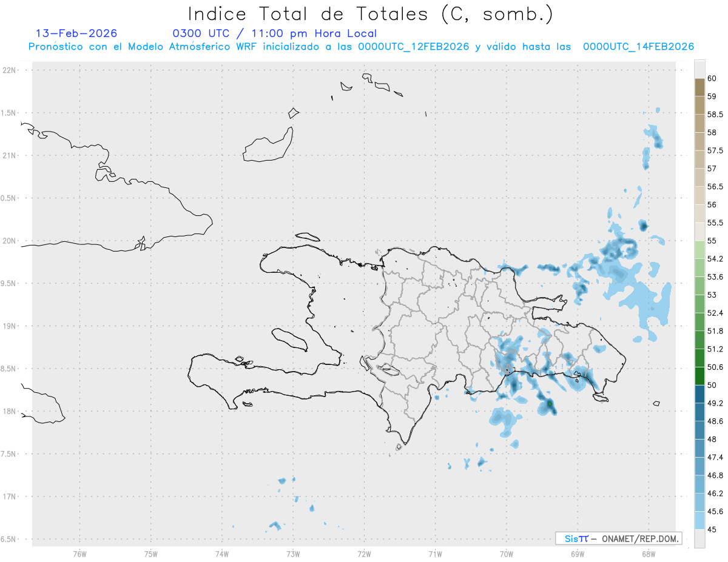The width and height of the screenshot is (728, 562).
Task: Click the color bar label '50'
Action: (712, 385)
